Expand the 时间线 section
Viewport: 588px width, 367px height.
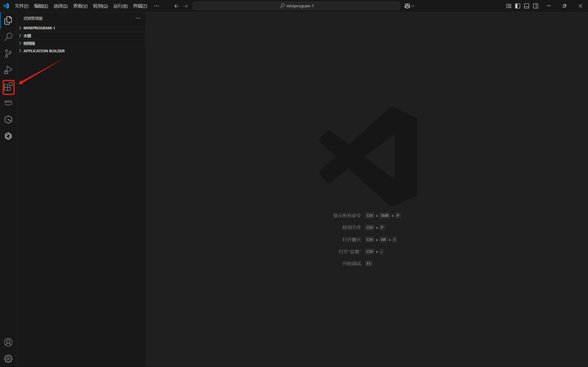pyautogui.click(x=82, y=43)
